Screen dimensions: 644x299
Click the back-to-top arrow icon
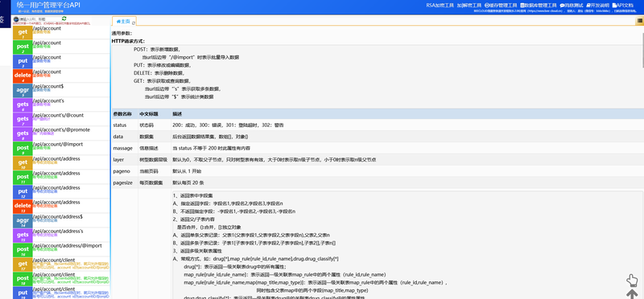point(632,294)
